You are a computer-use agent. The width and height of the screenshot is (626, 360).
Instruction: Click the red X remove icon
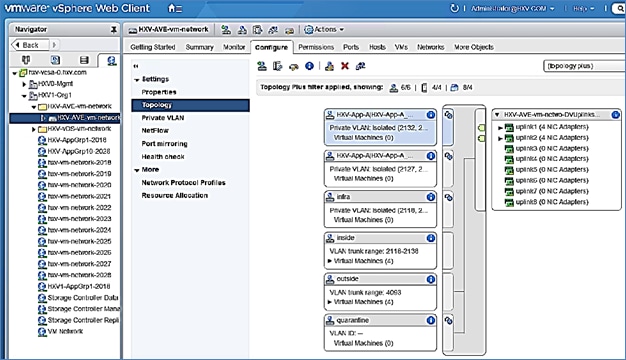[345, 66]
